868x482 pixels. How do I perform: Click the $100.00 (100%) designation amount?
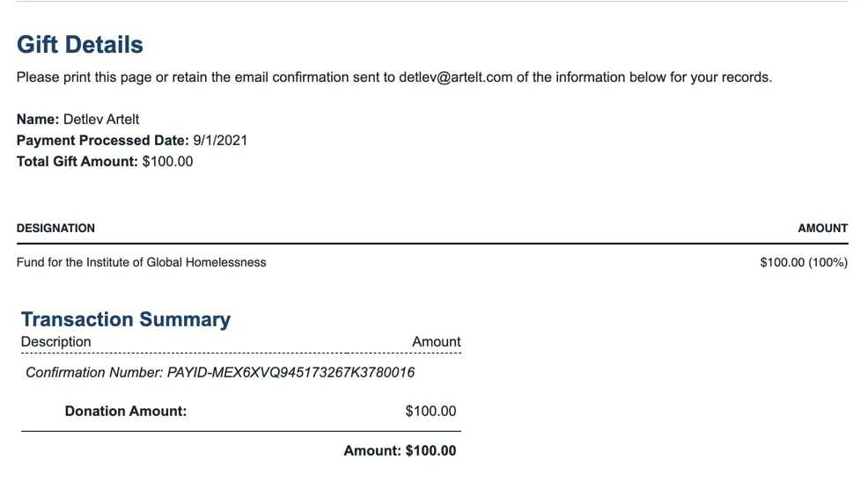coord(803,262)
